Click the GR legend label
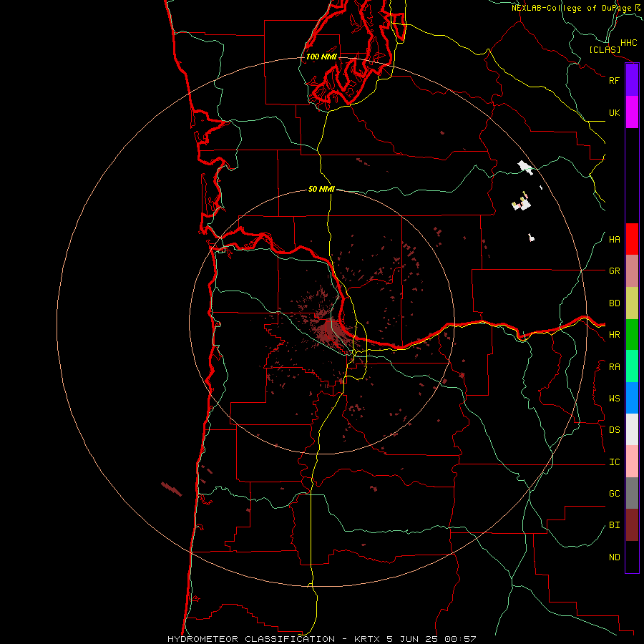The width and height of the screenshot is (644, 644). pyautogui.click(x=614, y=271)
